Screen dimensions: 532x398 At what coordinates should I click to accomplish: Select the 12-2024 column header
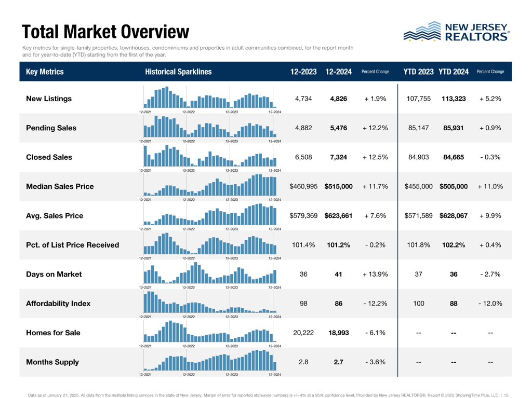point(338,72)
